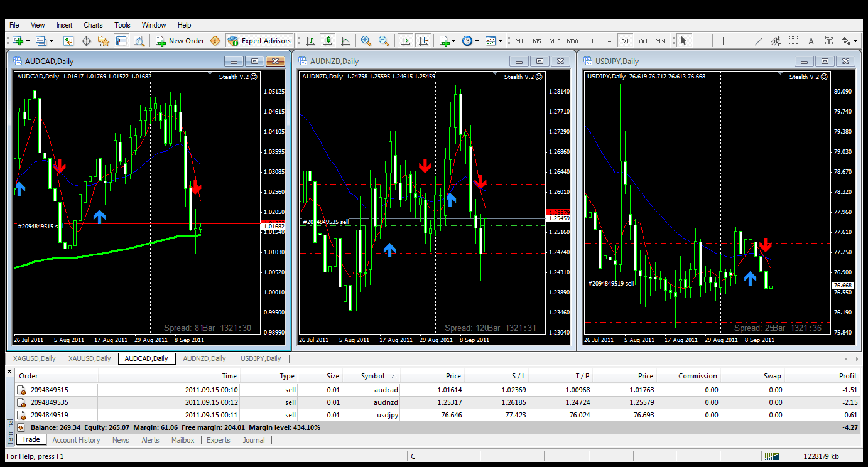
Task: Sort orders by Symbol column header
Action: 372,376
